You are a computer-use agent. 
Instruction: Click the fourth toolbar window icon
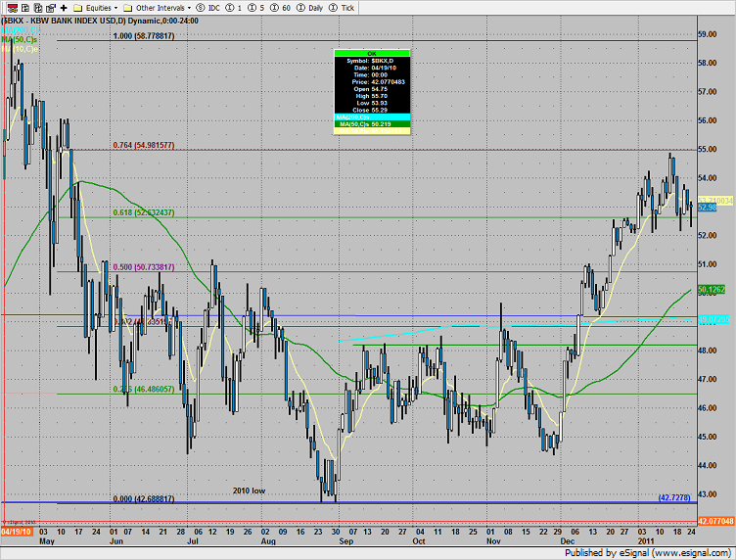pos(49,6)
